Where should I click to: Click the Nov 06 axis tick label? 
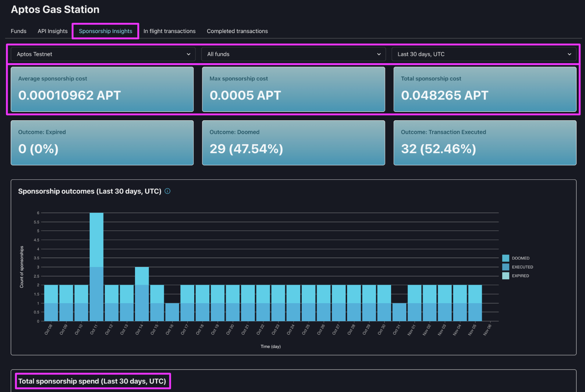pos(487,330)
